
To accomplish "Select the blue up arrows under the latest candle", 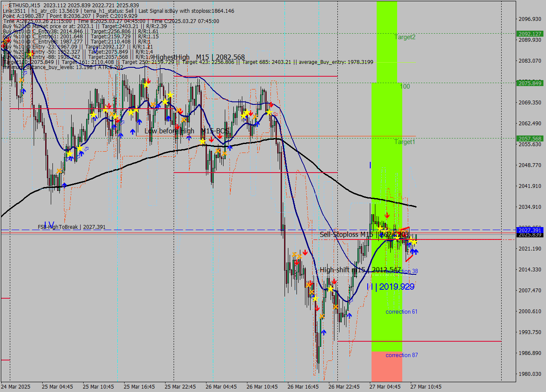I will [x=414, y=252].
